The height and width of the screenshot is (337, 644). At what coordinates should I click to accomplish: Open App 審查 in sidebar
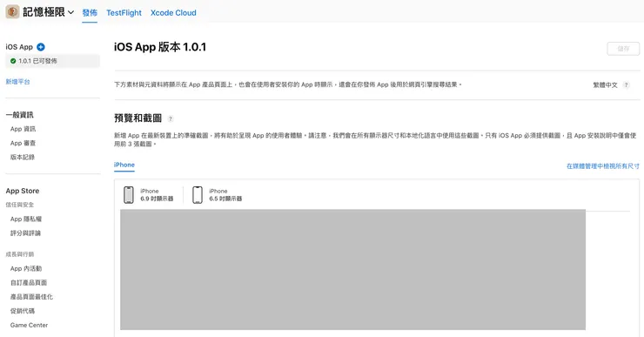[23, 143]
